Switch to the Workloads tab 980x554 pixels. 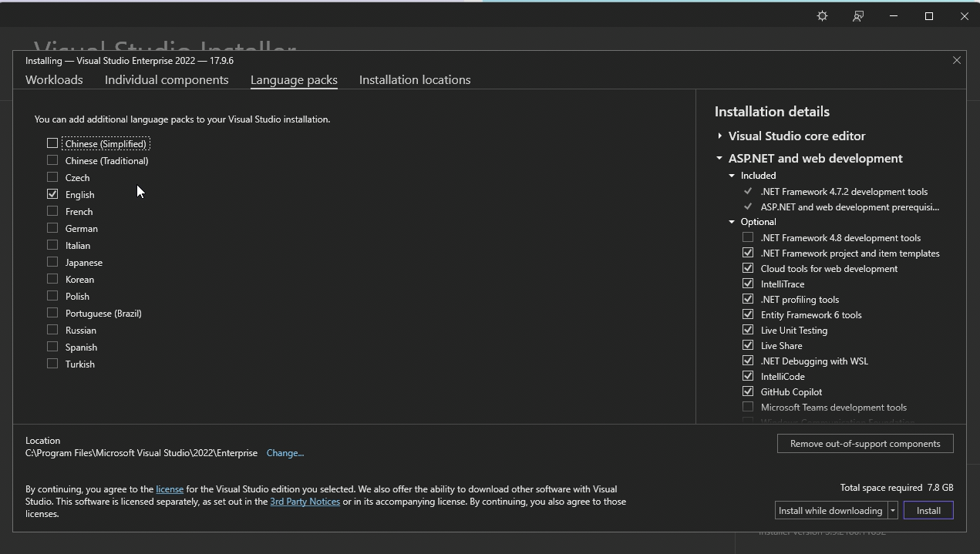pos(54,80)
